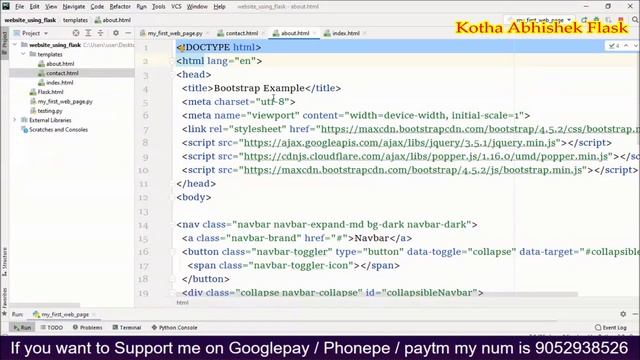This screenshot has height=360, width=640.
Task: Click the Favorites star sidebar icon
Action: [4, 313]
